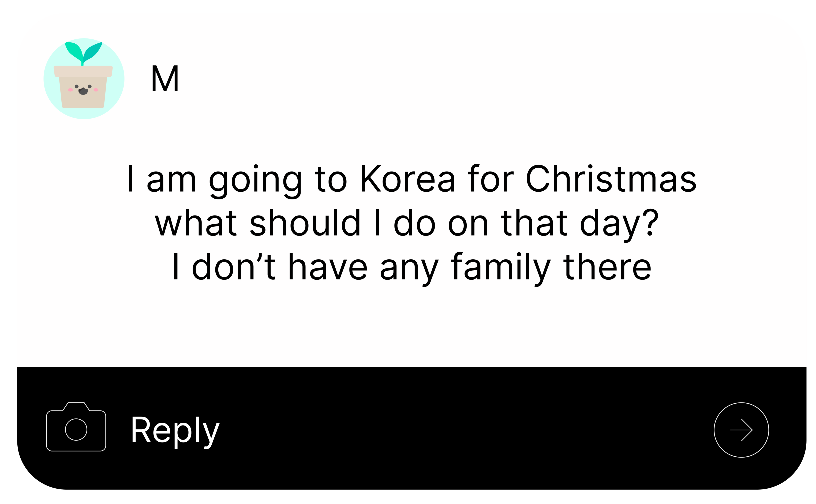This screenshot has width=816, height=504.
Task: Send the reply with the arrow button
Action: [741, 430]
